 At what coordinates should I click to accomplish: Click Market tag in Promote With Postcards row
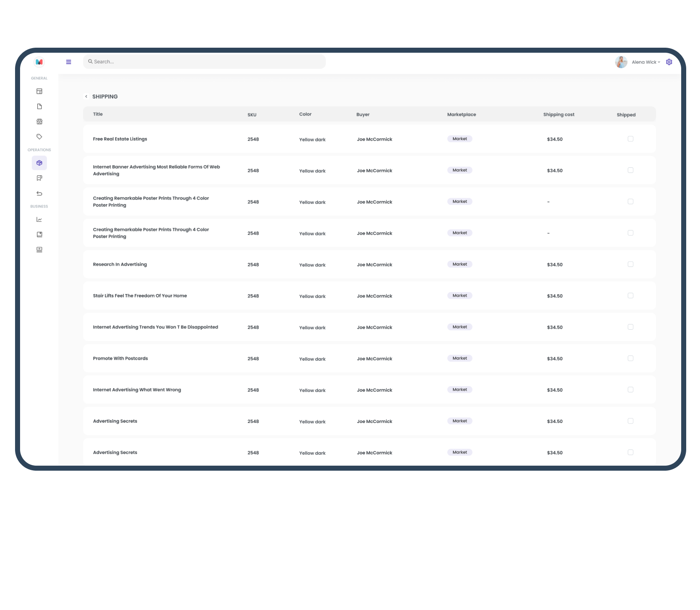[460, 359]
